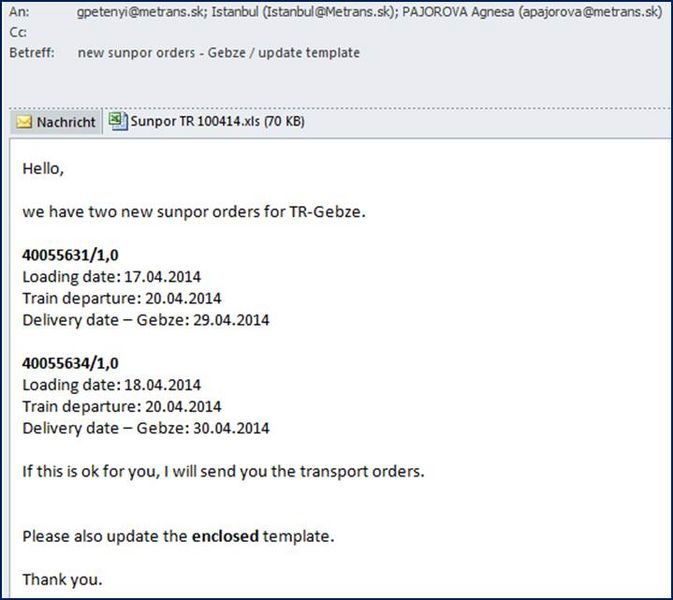This screenshot has height=600, width=673.
Task: Click the greeting 'Hello,'
Action: 43,169
